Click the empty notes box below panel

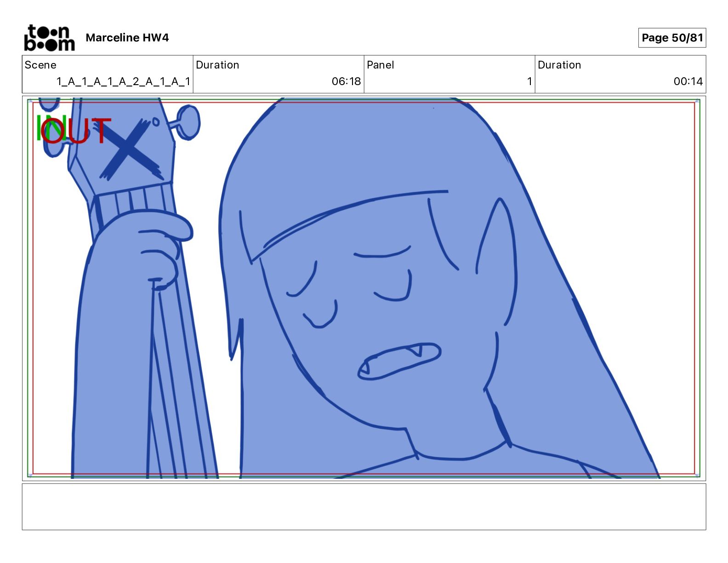click(x=364, y=506)
